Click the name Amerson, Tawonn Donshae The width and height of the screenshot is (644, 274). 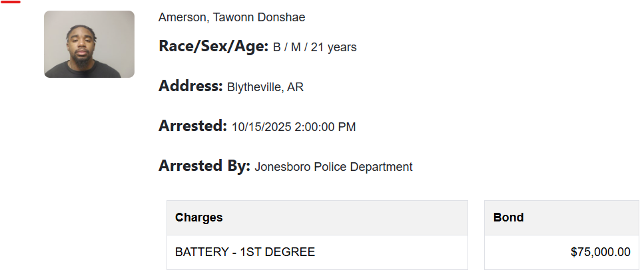[x=232, y=17]
